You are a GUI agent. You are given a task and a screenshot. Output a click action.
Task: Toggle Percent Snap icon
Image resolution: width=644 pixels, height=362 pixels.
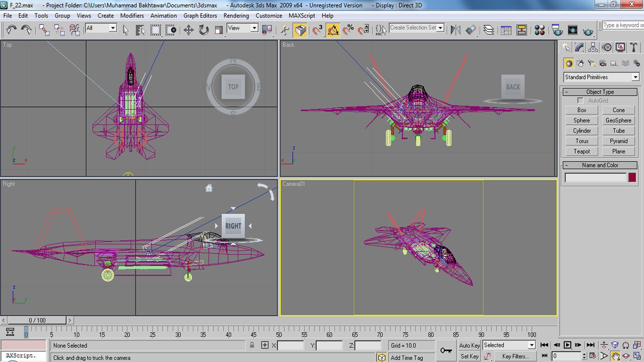pyautogui.click(x=348, y=30)
